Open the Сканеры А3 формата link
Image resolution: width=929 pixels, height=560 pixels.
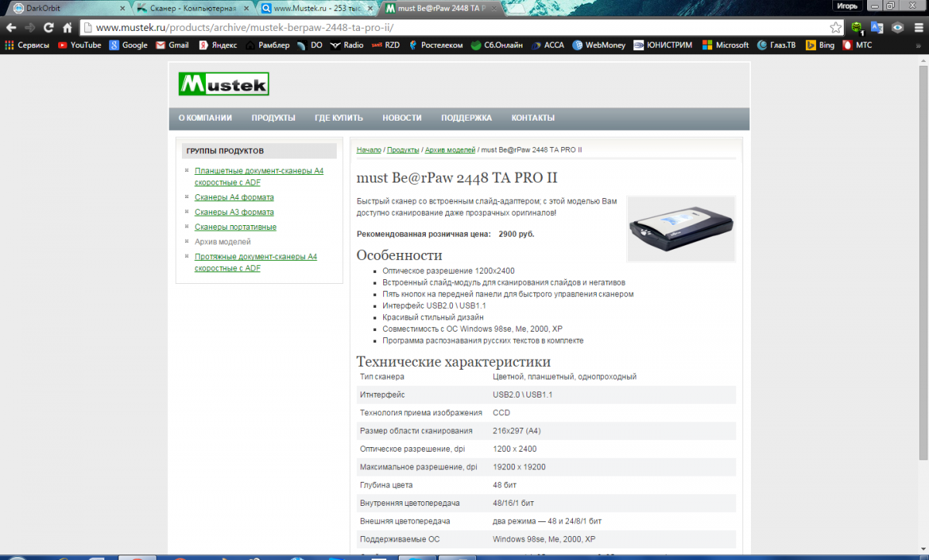234,212
